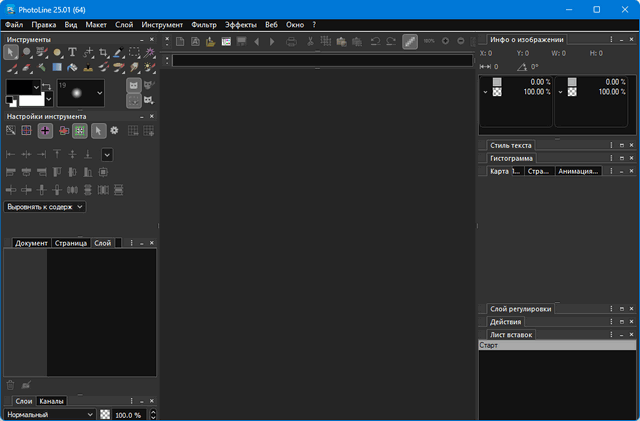Reset colors with small black-white swatch

tap(11, 100)
